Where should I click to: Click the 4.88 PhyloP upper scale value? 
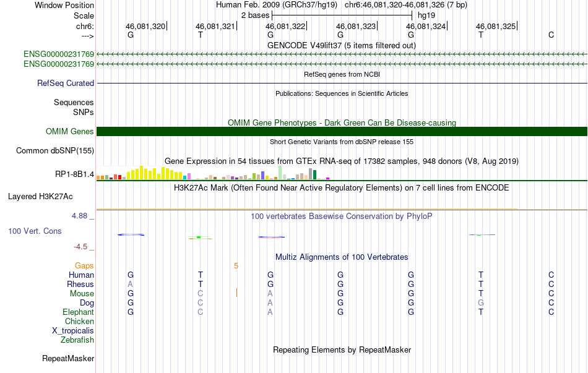(x=79, y=216)
